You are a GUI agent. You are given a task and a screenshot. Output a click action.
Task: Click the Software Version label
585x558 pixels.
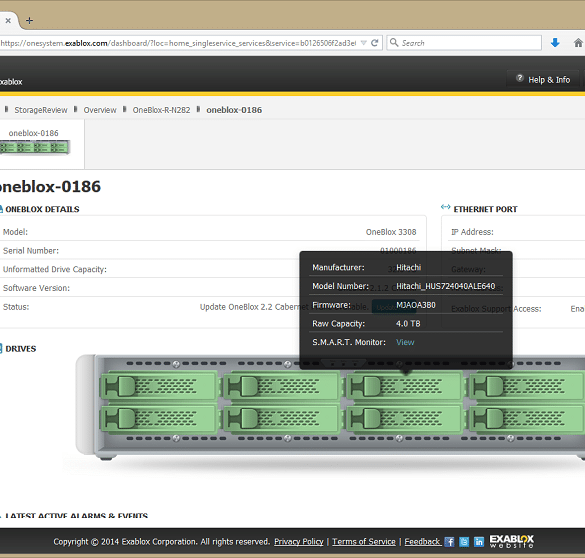36,288
